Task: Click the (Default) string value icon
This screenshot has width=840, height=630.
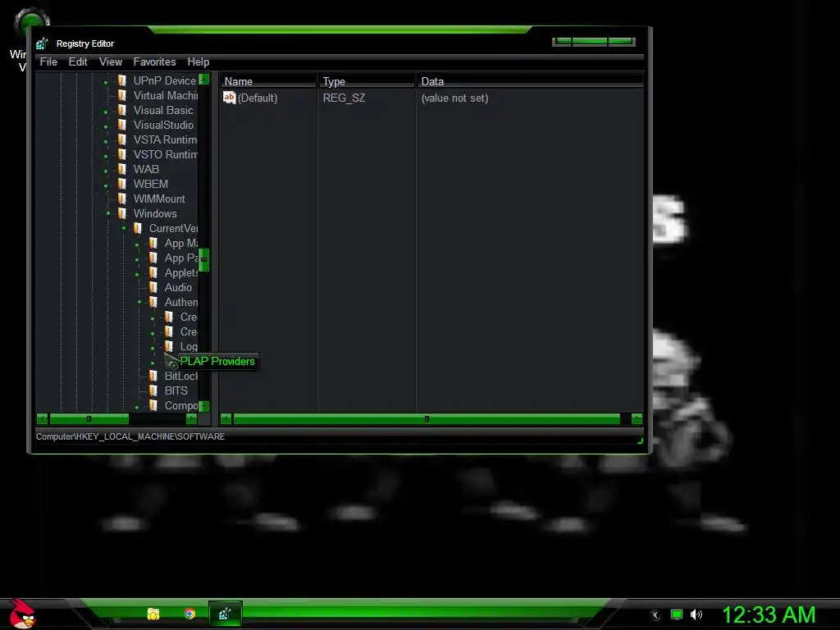Action: (230, 98)
